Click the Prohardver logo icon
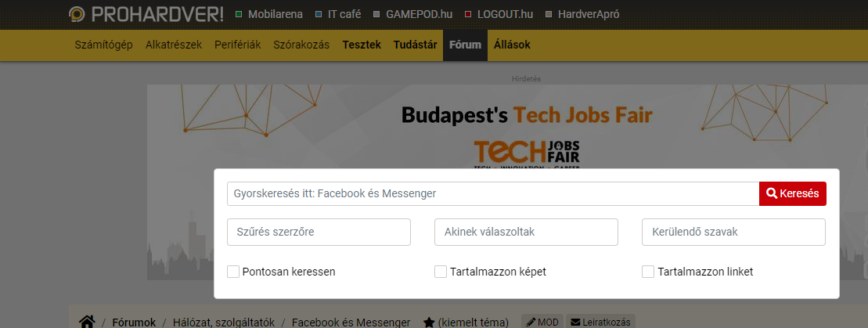The image size is (868, 328). (77, 14)
